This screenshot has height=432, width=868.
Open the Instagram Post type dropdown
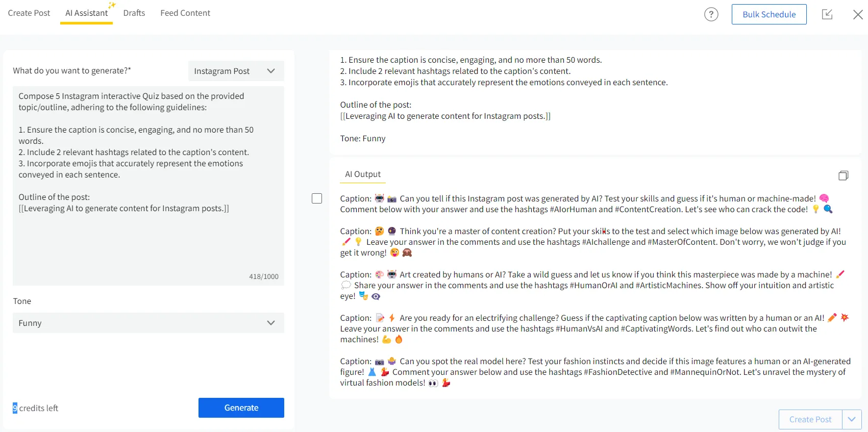pyautogui.click(x=236, y=71)
